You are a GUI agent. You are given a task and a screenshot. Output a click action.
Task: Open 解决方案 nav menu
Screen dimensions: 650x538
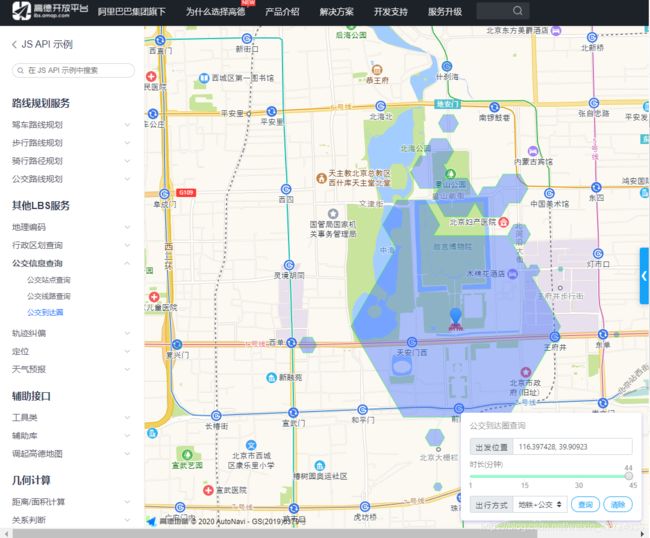coord(336,12)
